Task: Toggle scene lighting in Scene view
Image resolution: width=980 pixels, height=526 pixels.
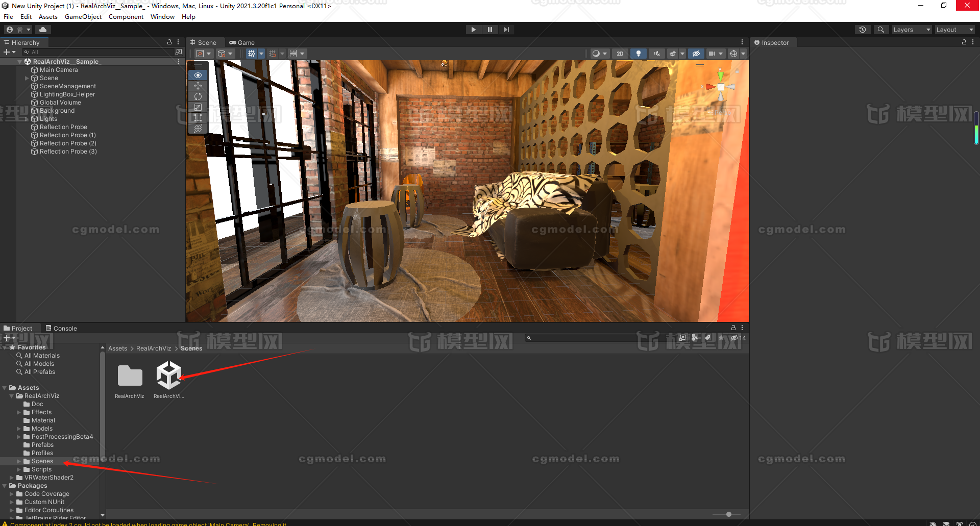Action: (x=639, y=53)
